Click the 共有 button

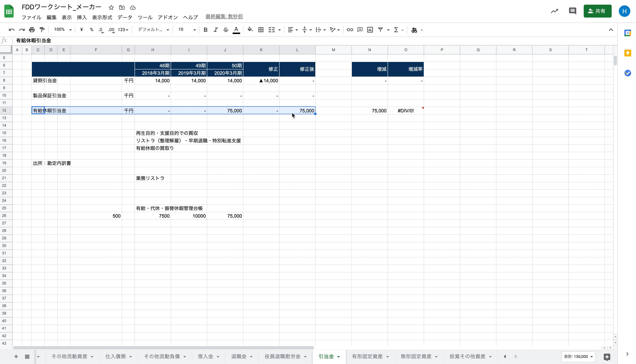[598, 11]
